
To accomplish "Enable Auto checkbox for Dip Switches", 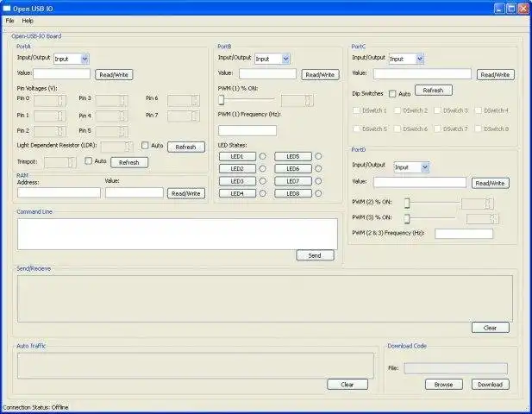I will point(392,94).
